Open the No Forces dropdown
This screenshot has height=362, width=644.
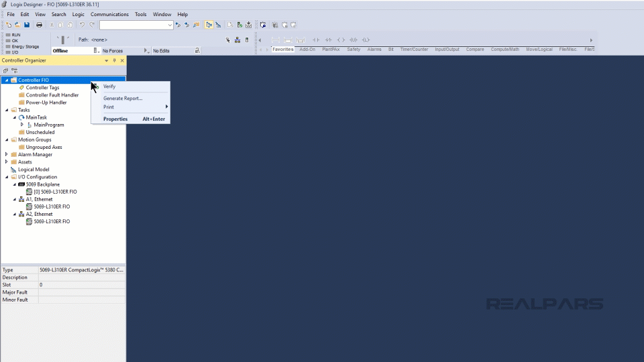pyautogui.click(x=146, y=50)
